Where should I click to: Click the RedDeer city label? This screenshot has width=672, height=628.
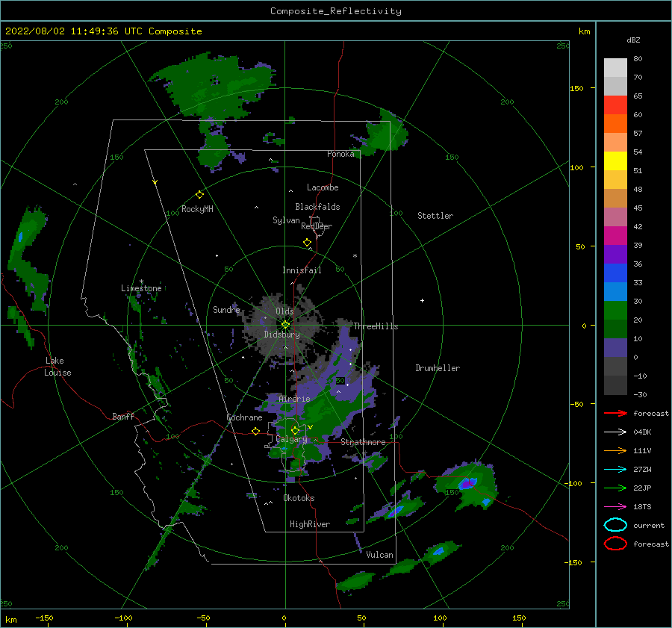(x=317, y=226)
